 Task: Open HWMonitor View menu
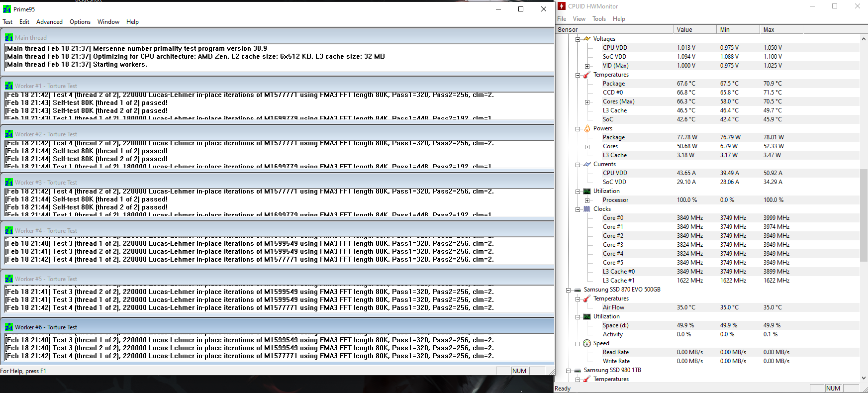[579, 19]
